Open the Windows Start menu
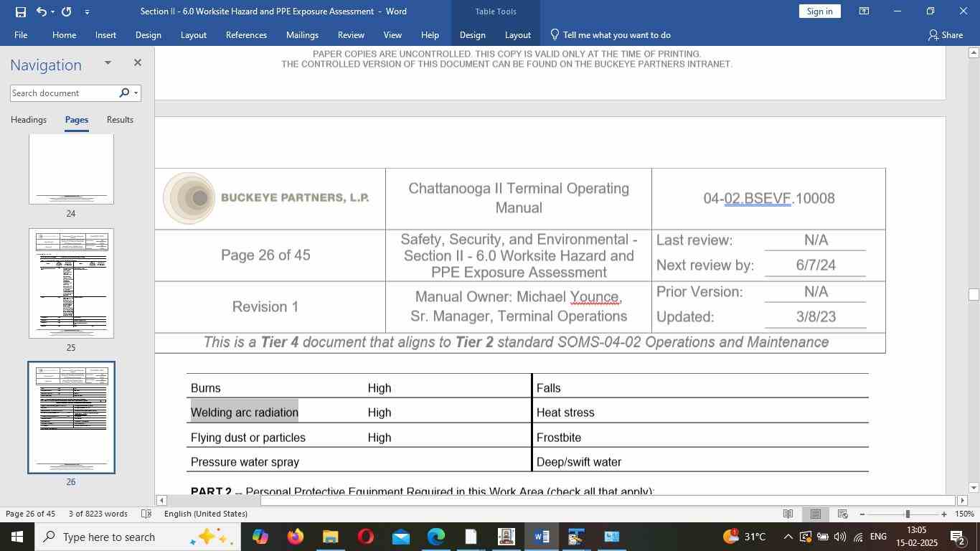The width and height of the screenshot is (980, 551). (17, 537)
